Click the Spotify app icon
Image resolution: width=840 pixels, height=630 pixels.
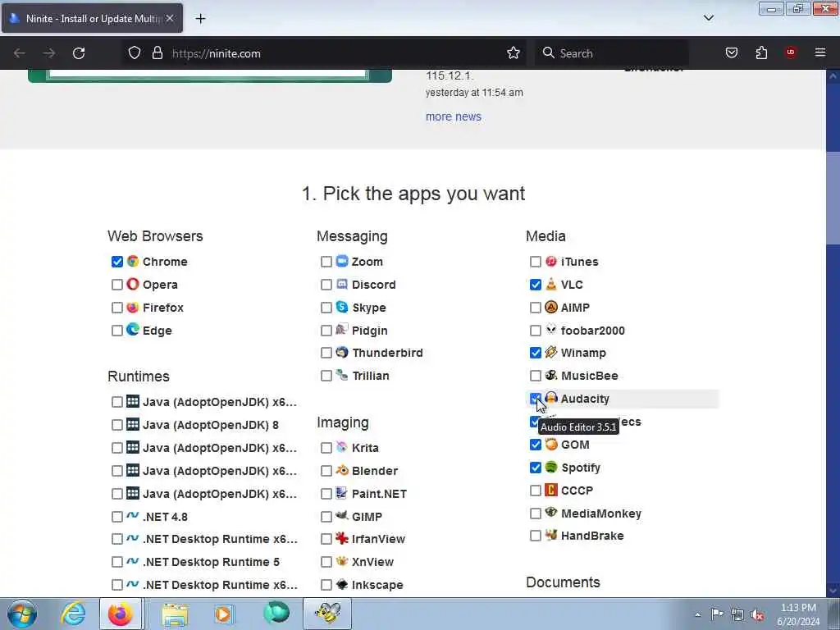(551, 467)
